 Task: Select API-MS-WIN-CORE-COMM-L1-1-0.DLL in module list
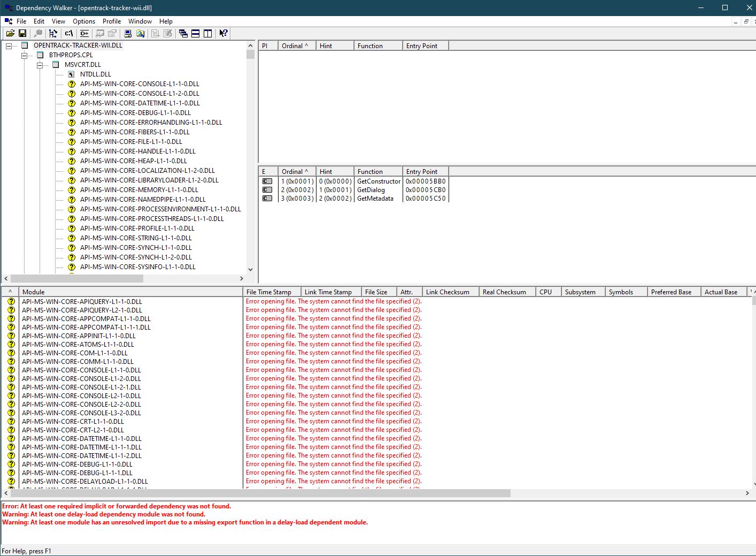tap(78, 362)
